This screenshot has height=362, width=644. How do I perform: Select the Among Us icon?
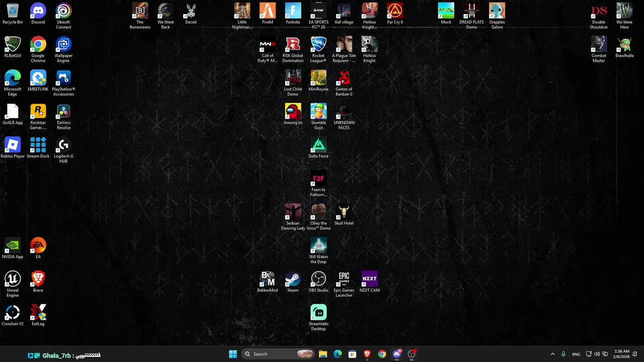pos(293,115)
